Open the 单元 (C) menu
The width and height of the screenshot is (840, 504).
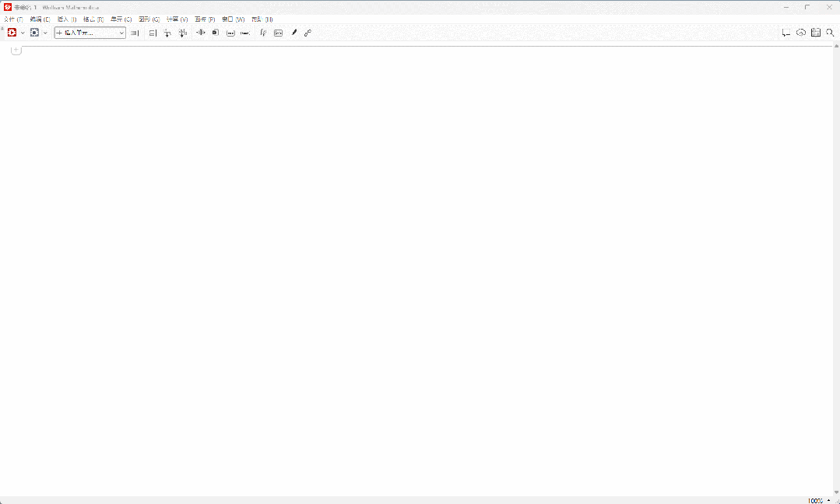click(121, 19)
